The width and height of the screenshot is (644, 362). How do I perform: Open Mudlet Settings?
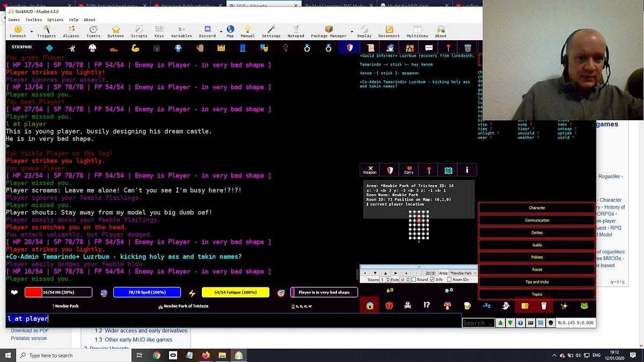[x=270, y=32]
